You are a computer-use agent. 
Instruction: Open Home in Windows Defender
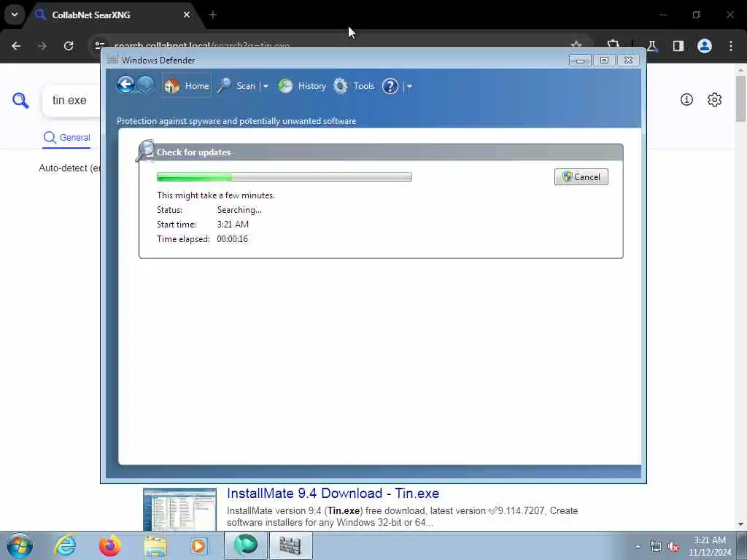187,86
